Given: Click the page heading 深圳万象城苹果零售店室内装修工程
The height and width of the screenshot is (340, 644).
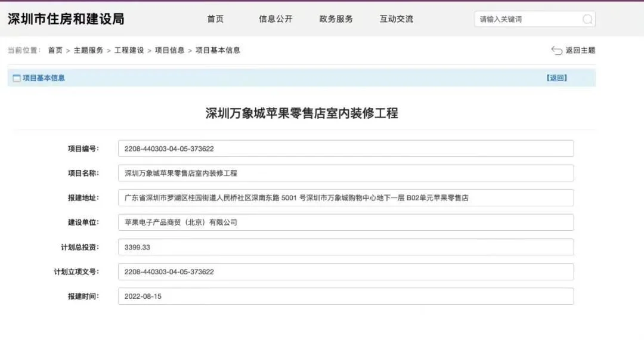Looking at the screenshot, I should [302, 113].
